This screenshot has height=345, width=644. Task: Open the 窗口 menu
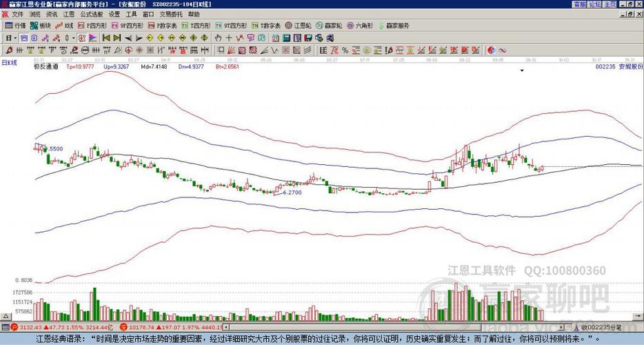(148, 14)
